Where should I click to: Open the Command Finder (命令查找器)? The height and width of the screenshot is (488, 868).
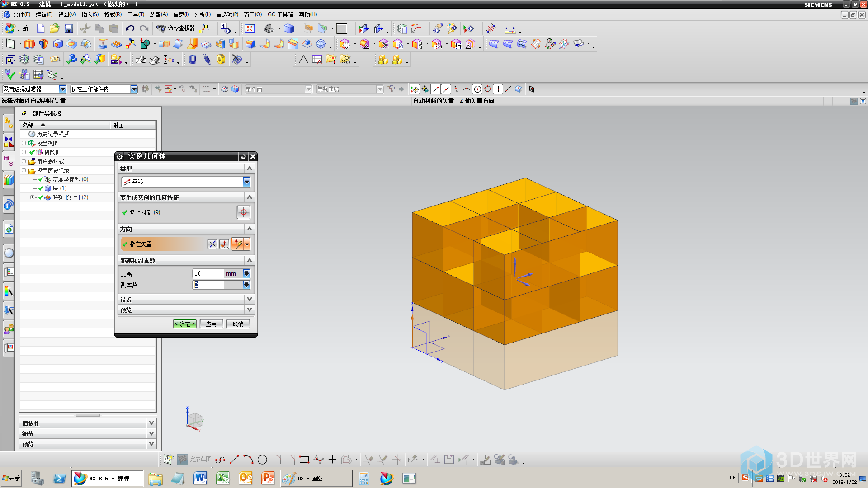click(176, 28)
